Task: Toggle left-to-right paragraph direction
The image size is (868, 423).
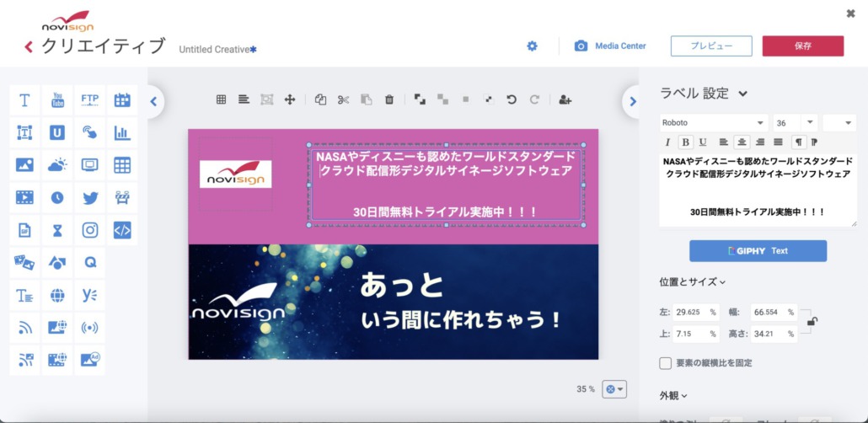Action: 799,142
